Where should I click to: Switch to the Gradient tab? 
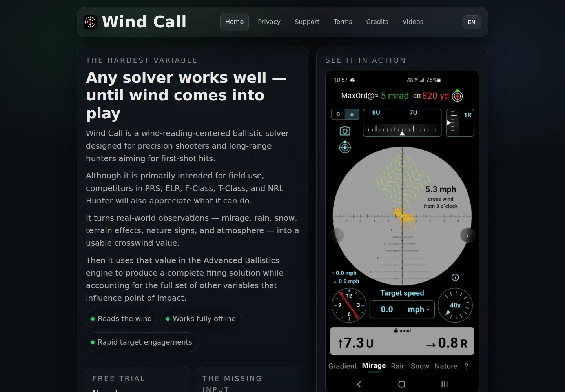(343, 366)
